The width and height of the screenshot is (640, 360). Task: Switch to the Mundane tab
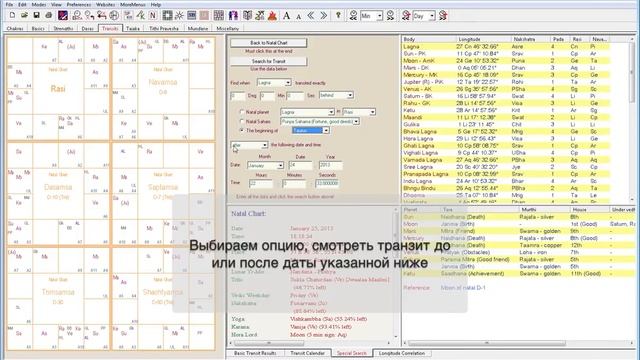point(198,28)
